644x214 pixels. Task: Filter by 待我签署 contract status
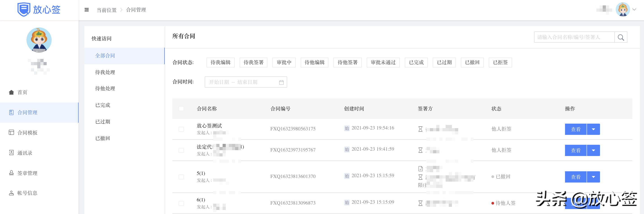(253, 62)
